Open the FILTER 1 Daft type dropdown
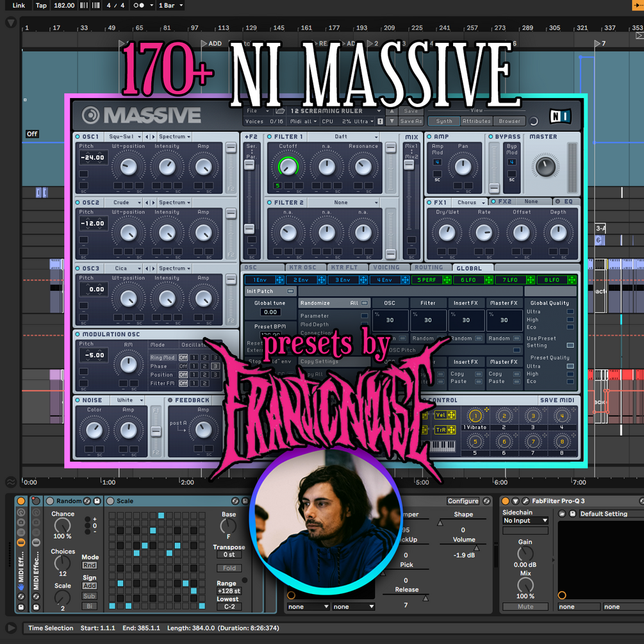Image resolution: width=644 pixels, height=644 pixels. point(343,136)
